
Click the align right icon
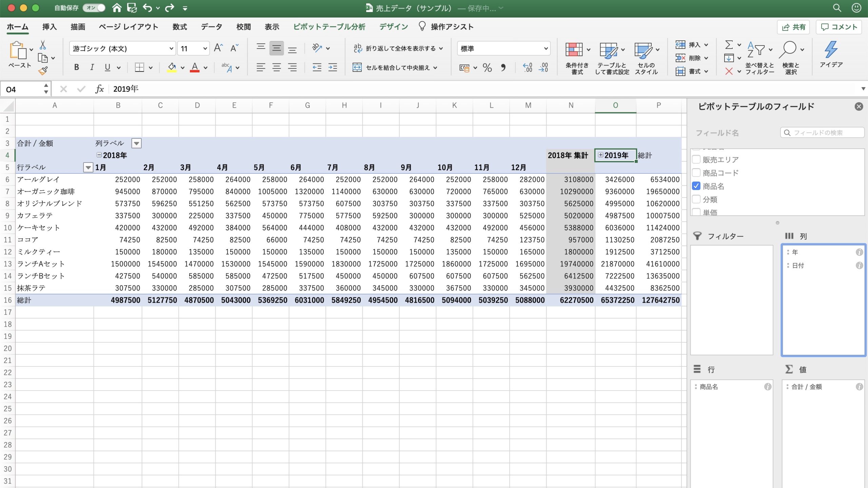click(x=292, y=68)
